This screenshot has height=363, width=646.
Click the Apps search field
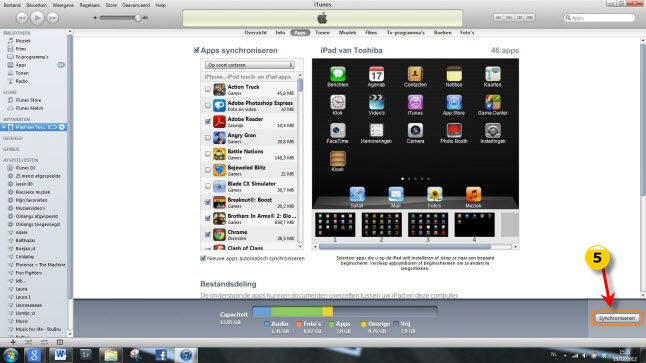599,18
